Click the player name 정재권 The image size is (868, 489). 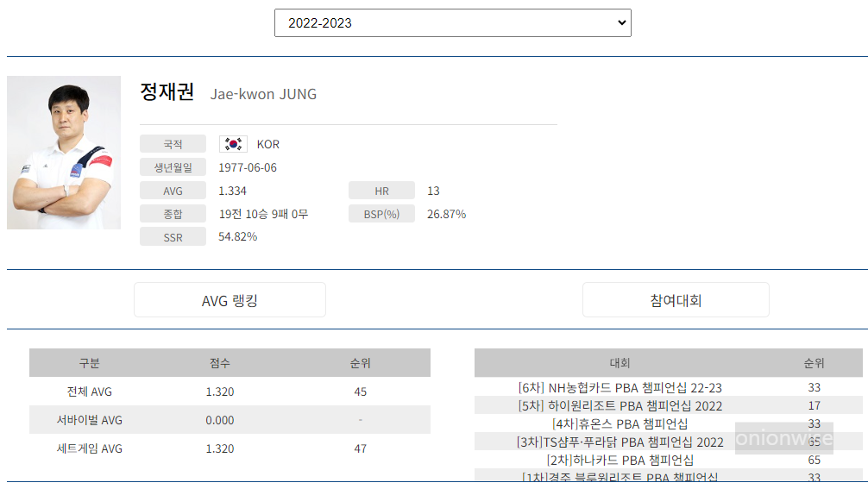tap(167, 91)
